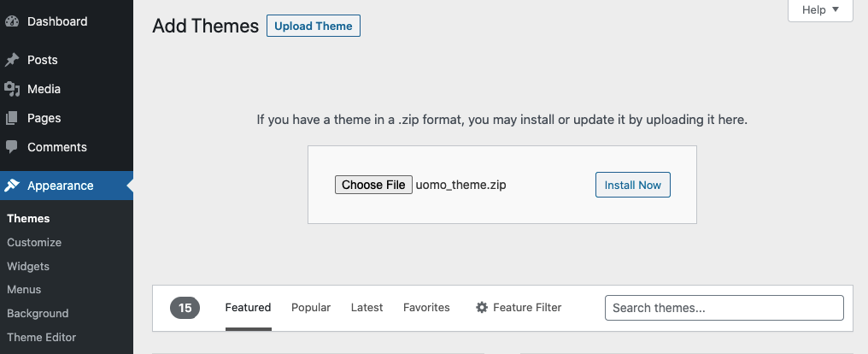Click the Dashboard gauge icon
Viewport: 868px width, 354px height.
(12, 21)
